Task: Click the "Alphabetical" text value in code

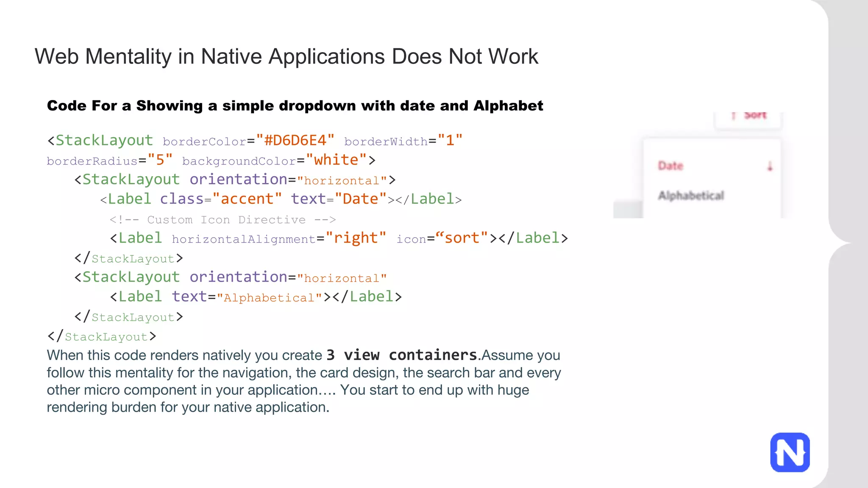Action: click(x=270, y=297)
